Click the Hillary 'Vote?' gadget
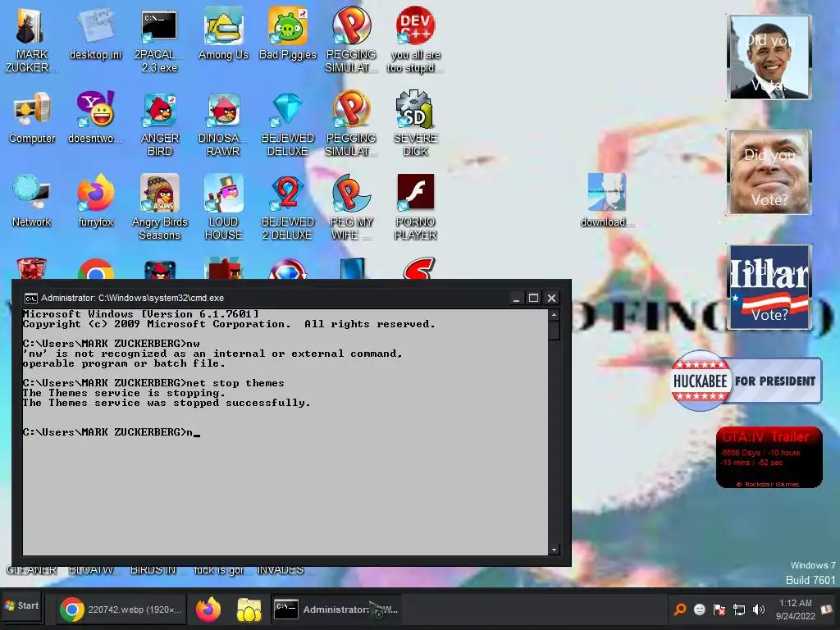Screen dimensions: 840x630 [769, 286]
